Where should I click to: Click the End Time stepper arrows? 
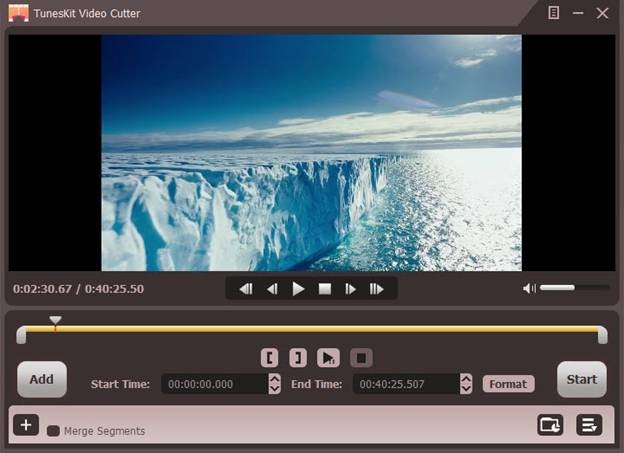coord(466,384)
